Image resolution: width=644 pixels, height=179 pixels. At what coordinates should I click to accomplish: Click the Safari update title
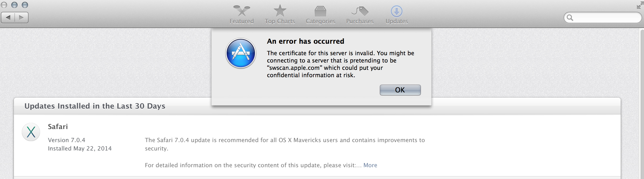click(x=58, y=127)
